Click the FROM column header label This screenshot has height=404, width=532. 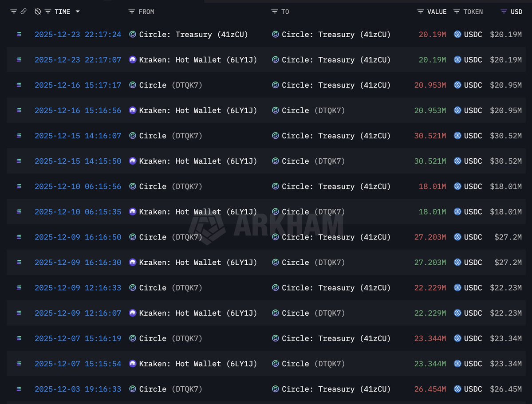146,12
